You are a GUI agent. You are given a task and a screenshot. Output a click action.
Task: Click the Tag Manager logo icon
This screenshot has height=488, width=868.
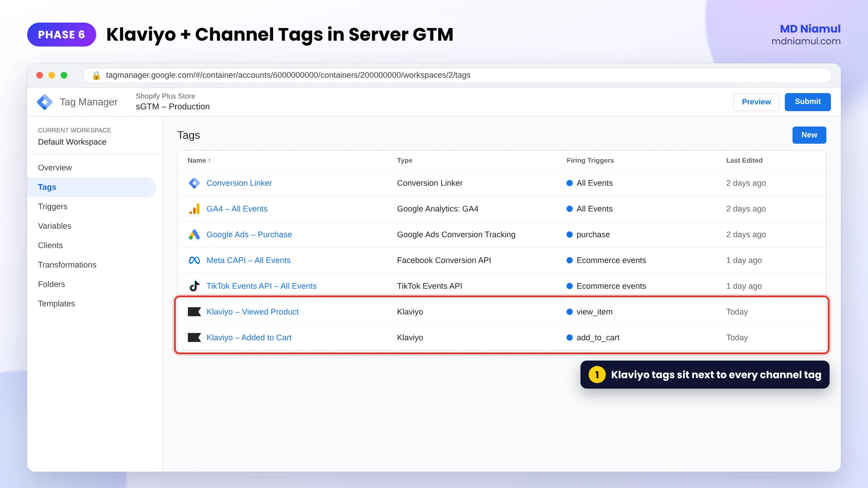tap(45, 102)
